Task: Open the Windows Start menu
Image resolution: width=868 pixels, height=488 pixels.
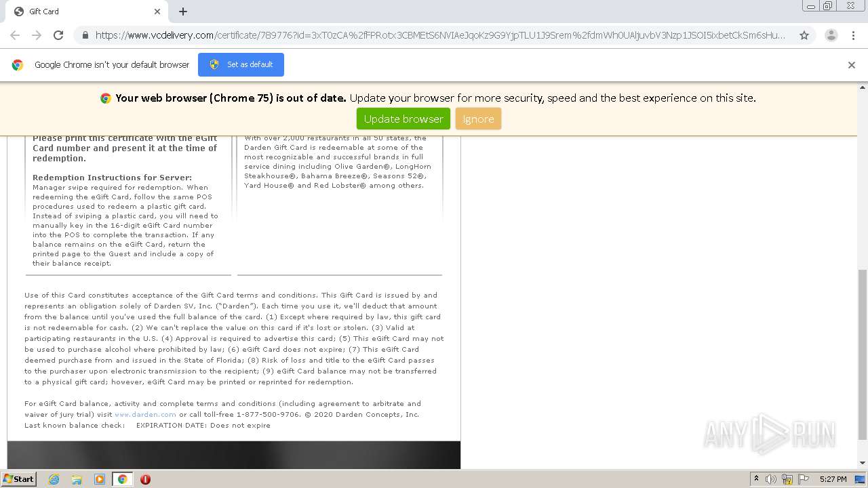Action: [18, 479]
